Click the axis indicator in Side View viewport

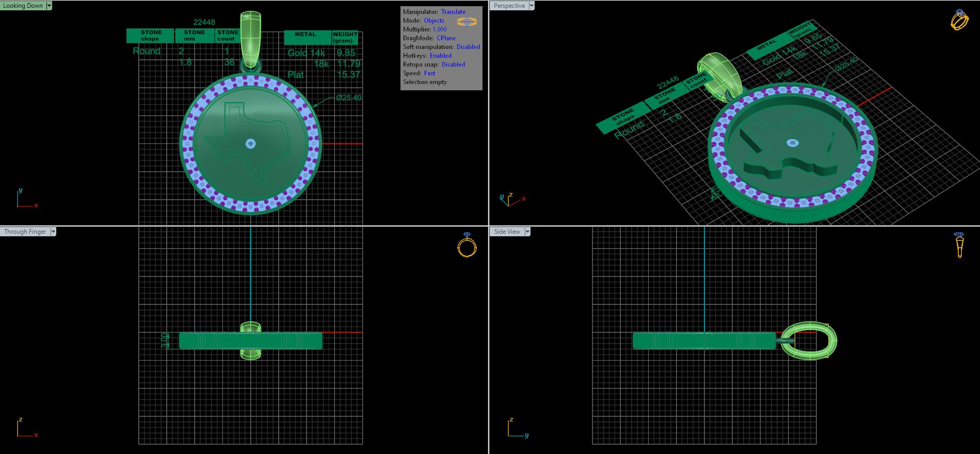517,428
